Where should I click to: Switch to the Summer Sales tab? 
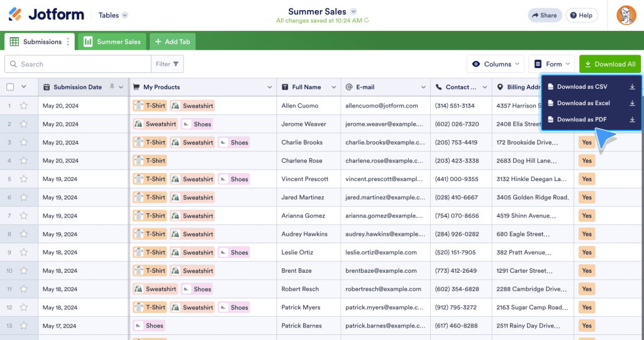(x=113, y=42)
